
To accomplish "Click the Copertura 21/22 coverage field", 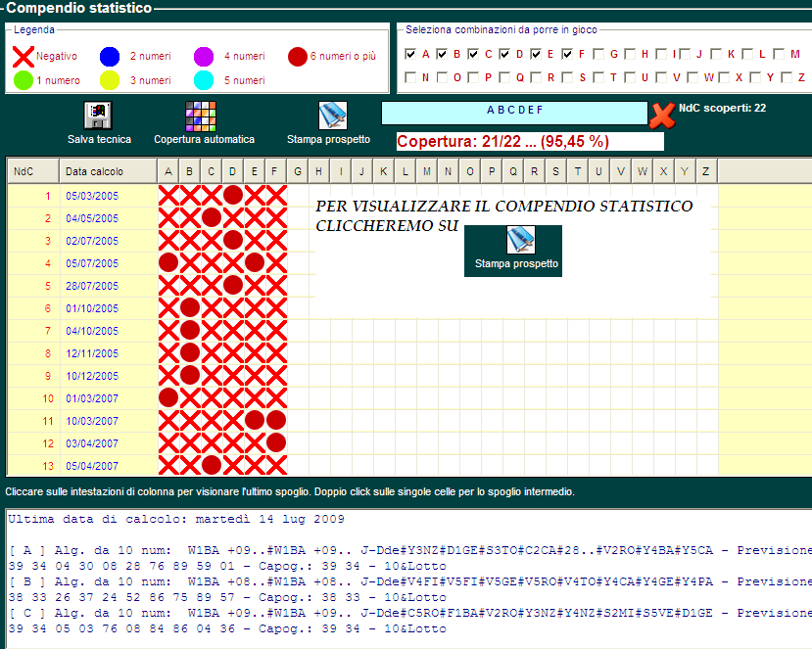I will point(530,141).
